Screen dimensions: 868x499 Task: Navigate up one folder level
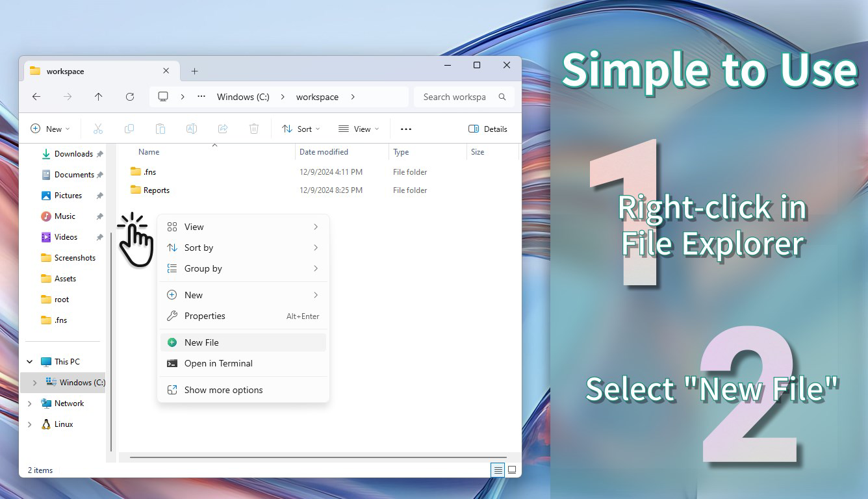point(99,97)
